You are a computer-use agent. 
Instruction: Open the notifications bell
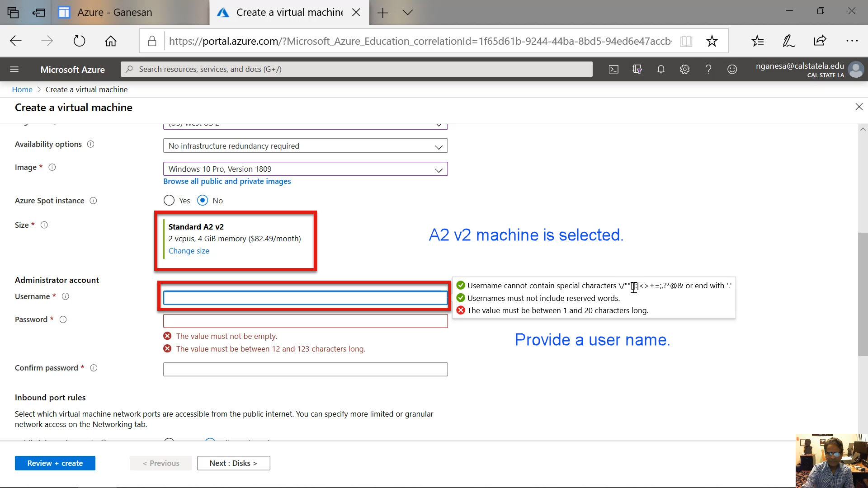(661, 69)
